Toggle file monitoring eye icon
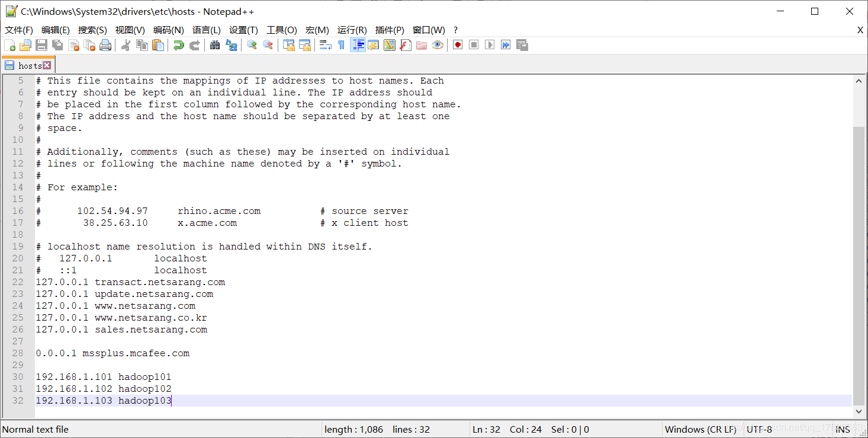 click(438, 45)
